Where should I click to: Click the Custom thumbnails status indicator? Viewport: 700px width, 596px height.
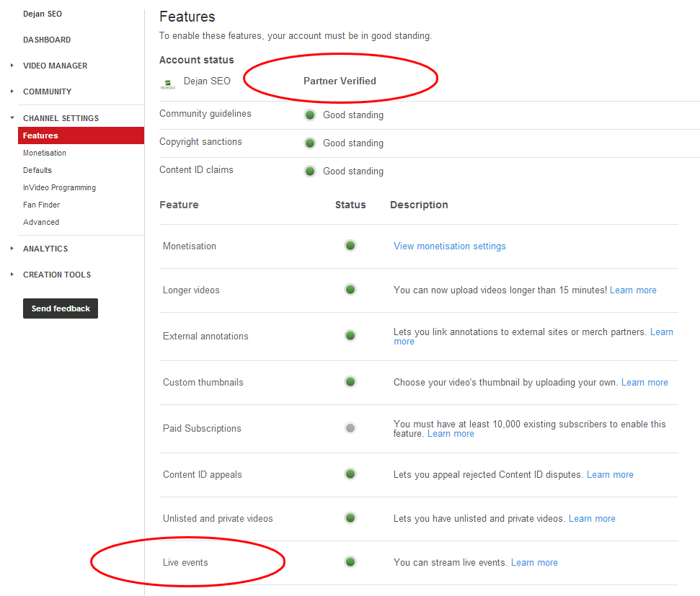click(x=350, y=382)
